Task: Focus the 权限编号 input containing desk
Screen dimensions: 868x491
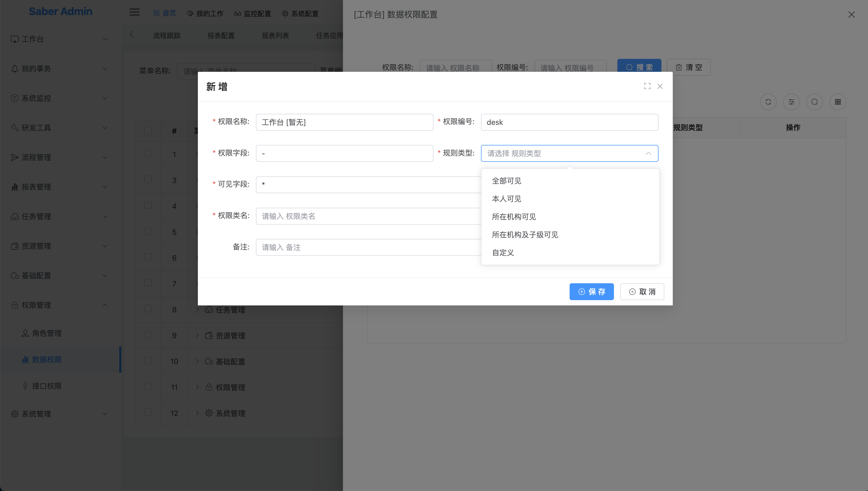Action: pyautogui.click(x=569, y=122)
